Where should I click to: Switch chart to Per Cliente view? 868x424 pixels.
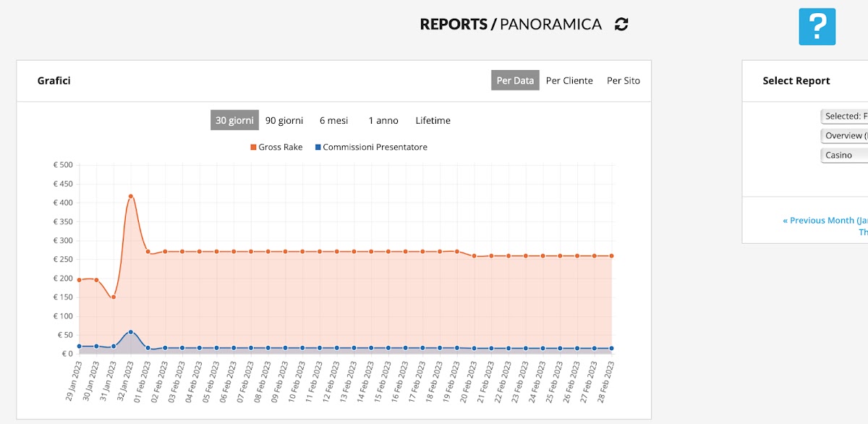tap(569, 81)
